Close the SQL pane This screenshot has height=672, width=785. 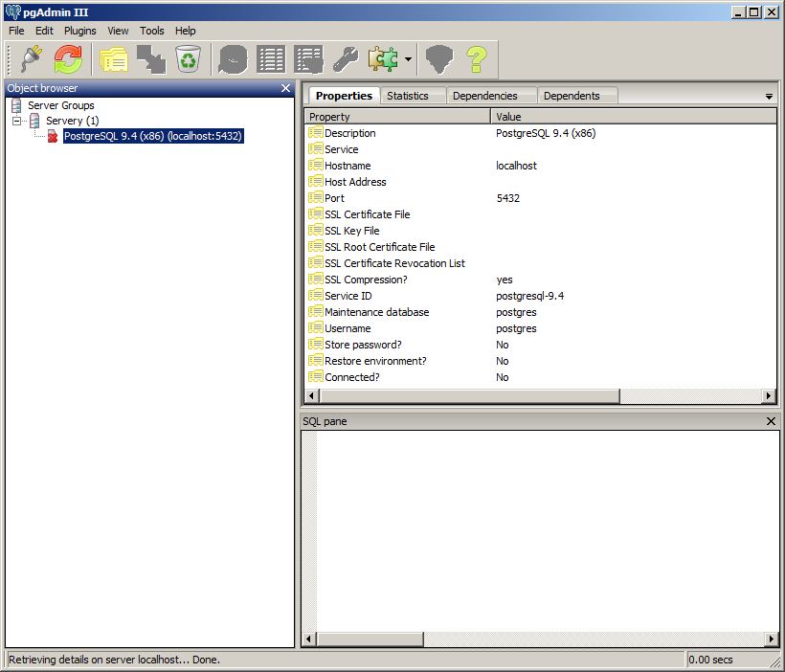(771, 421)
